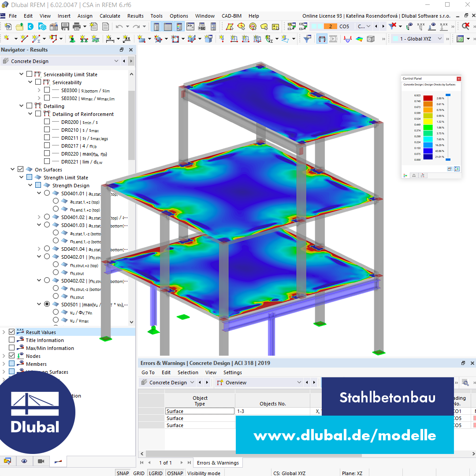
Task: Toggle OSNAP in the status bar
Action: 175,473
